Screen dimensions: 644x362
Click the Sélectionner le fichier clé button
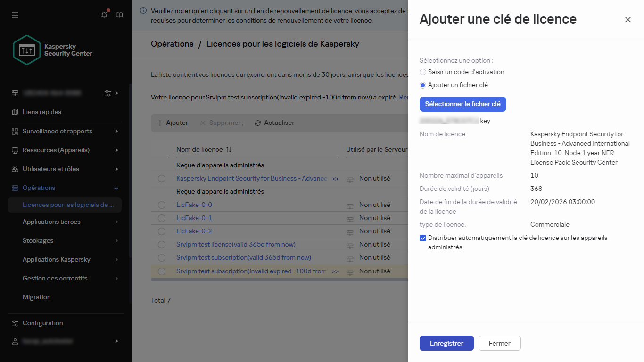(x=462, y=104)
